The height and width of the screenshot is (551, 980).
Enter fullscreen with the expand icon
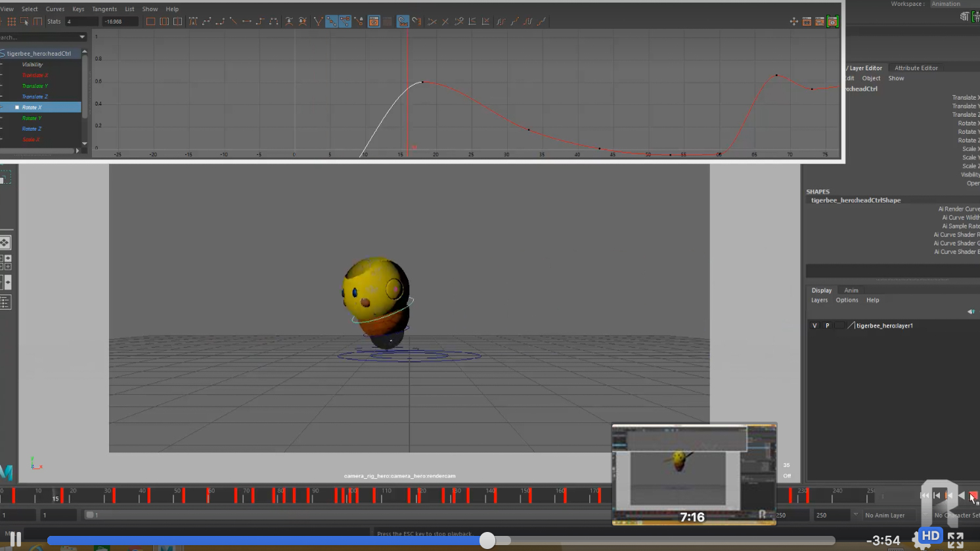(x=956, y=540)
